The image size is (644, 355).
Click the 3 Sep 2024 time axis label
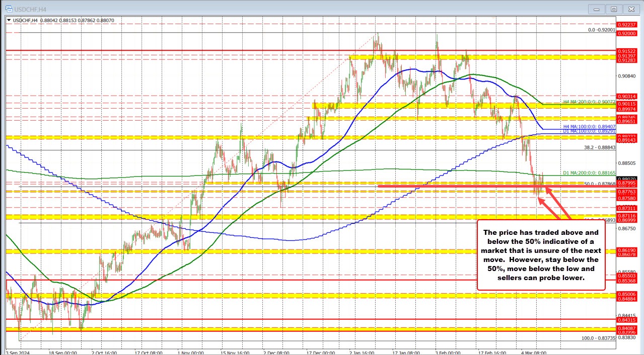pos(19,352)
